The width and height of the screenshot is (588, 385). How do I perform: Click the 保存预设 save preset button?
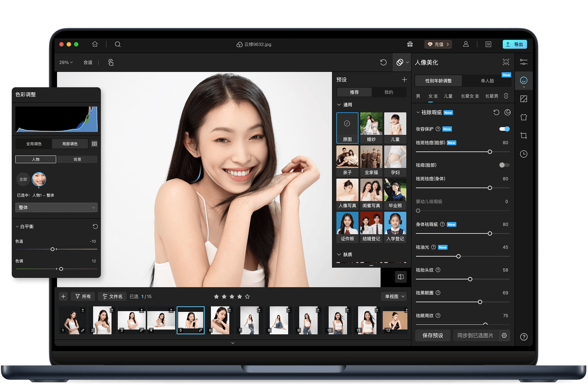pyautogui.click(x=433, y=335)
